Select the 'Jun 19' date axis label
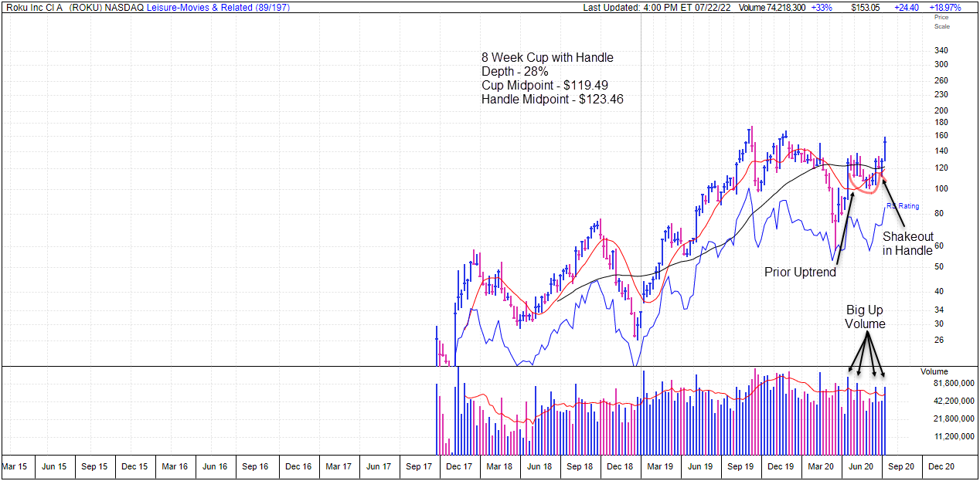Viewport: 980px width, 481px height. [700, 466]
